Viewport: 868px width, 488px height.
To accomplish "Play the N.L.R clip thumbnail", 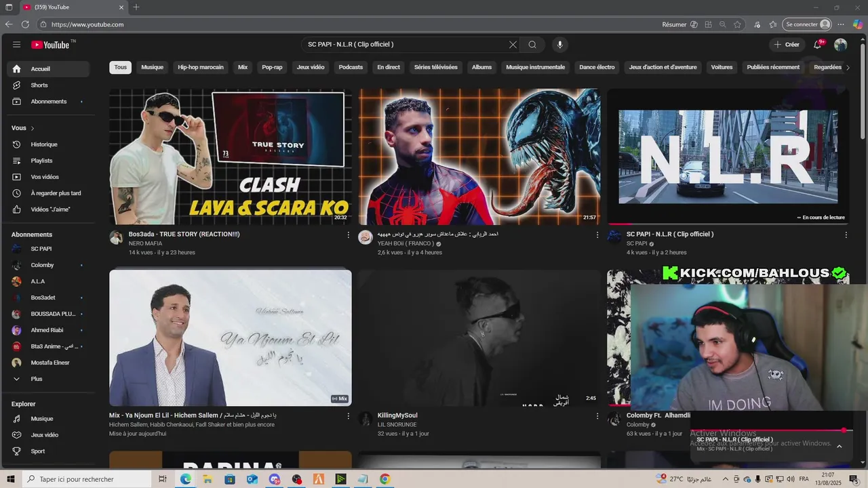I will [x=728, y=157].
